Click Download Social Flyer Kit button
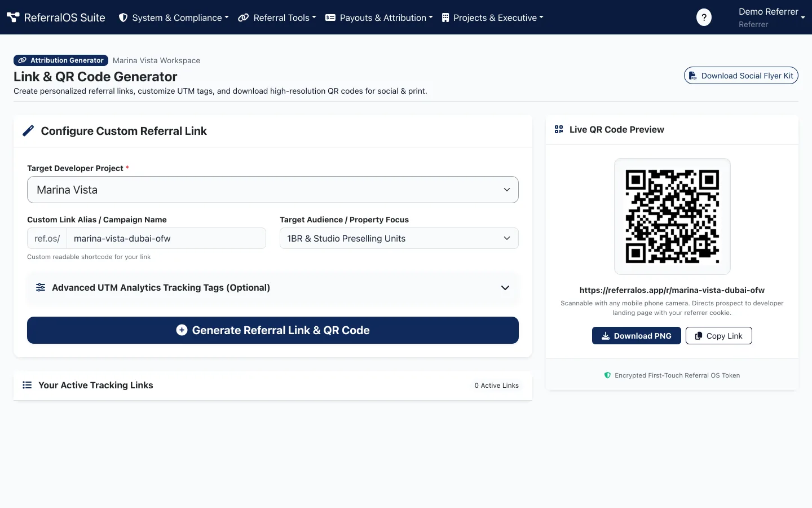 coord(741,76)
